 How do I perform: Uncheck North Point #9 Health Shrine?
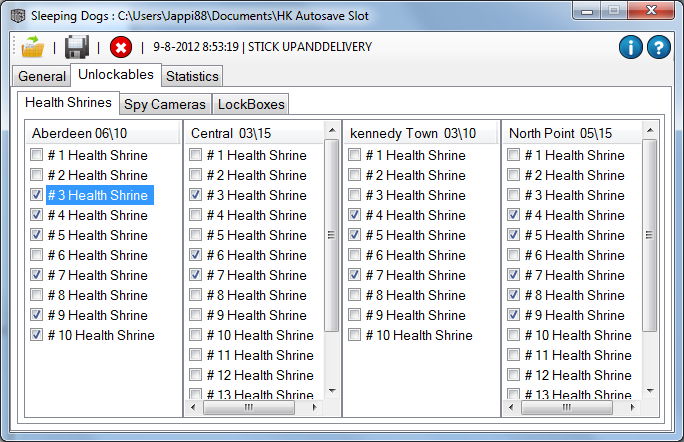coord(514,315)
